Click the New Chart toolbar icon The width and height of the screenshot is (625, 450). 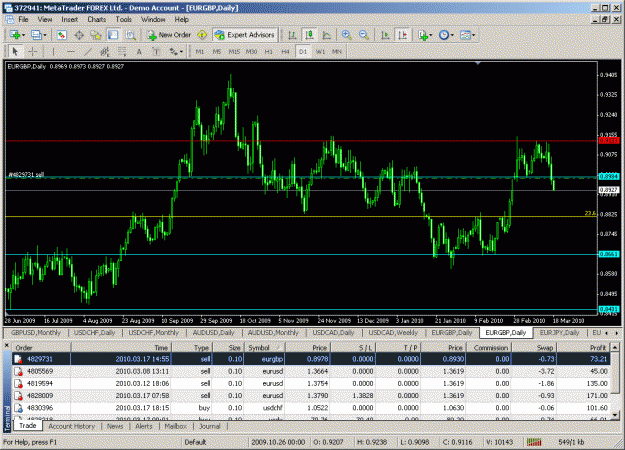point(16,35)
